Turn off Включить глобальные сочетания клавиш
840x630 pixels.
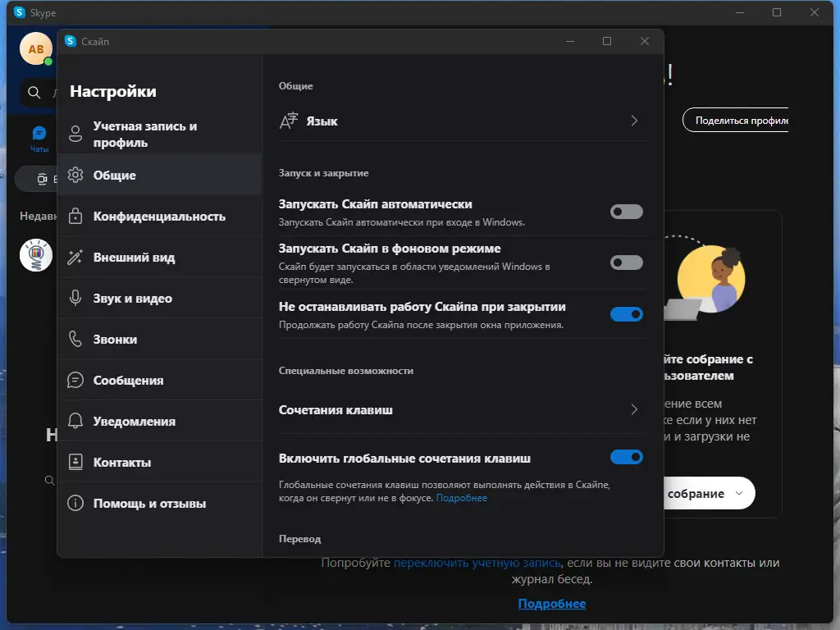(x=626, y=457)
